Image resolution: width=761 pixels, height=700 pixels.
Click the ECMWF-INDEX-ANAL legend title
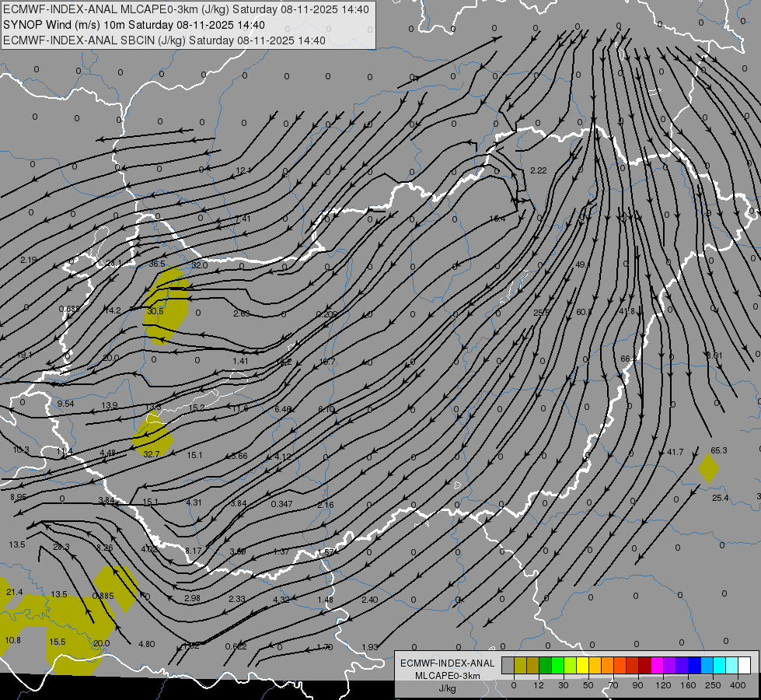pos(448,663)
